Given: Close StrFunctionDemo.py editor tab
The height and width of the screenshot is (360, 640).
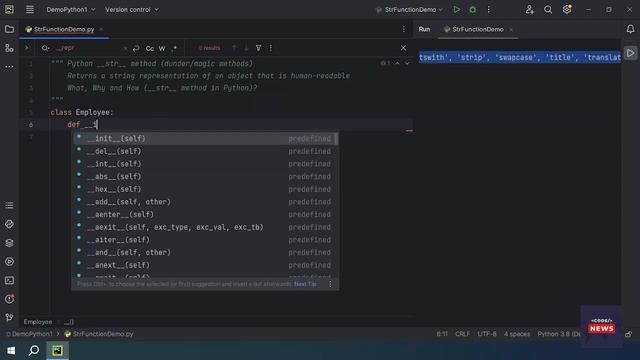Looking at the screenshot, I should 101,29.
